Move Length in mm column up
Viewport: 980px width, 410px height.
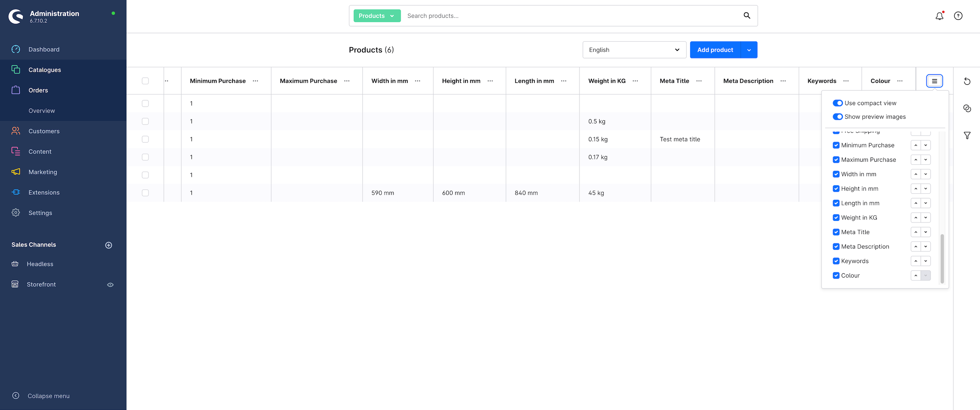(916, 203)
